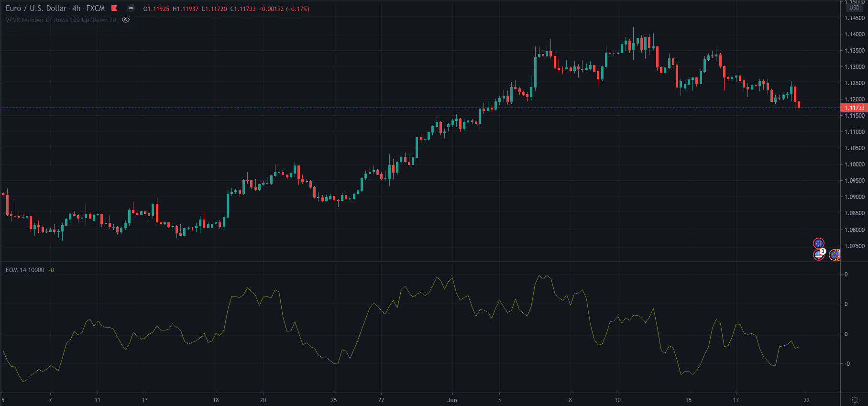The height and width of the screenshot is (406, 868).
Task: Click the EOM 14 10000 indicator label
Action: coord(25,270)
